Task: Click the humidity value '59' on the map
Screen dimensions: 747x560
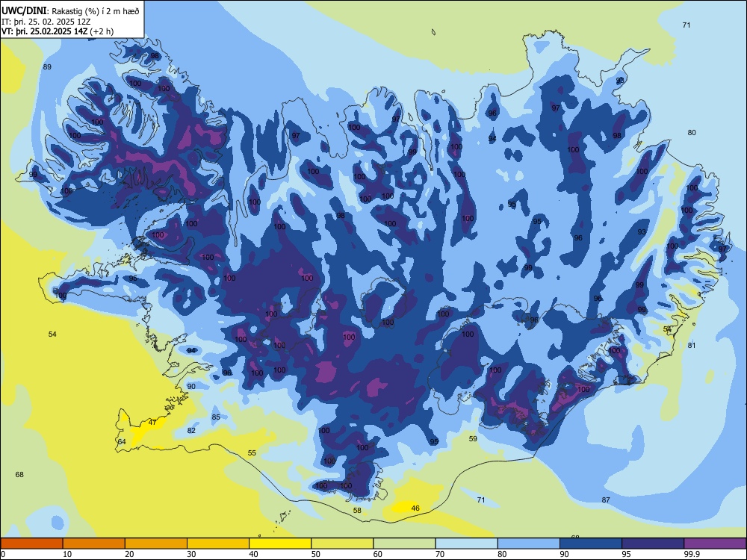Action: click(473, 438)
